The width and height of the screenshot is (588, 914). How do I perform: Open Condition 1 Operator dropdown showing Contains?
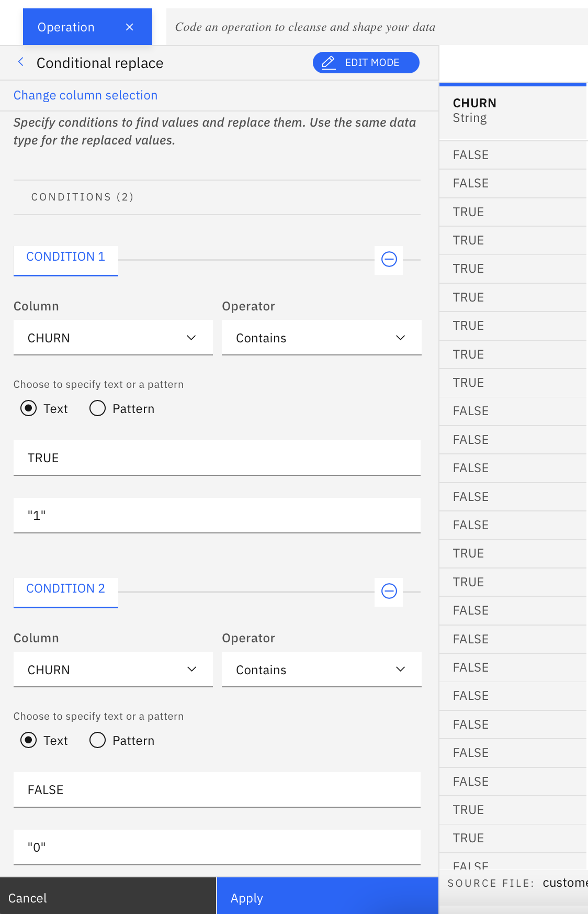321,338
